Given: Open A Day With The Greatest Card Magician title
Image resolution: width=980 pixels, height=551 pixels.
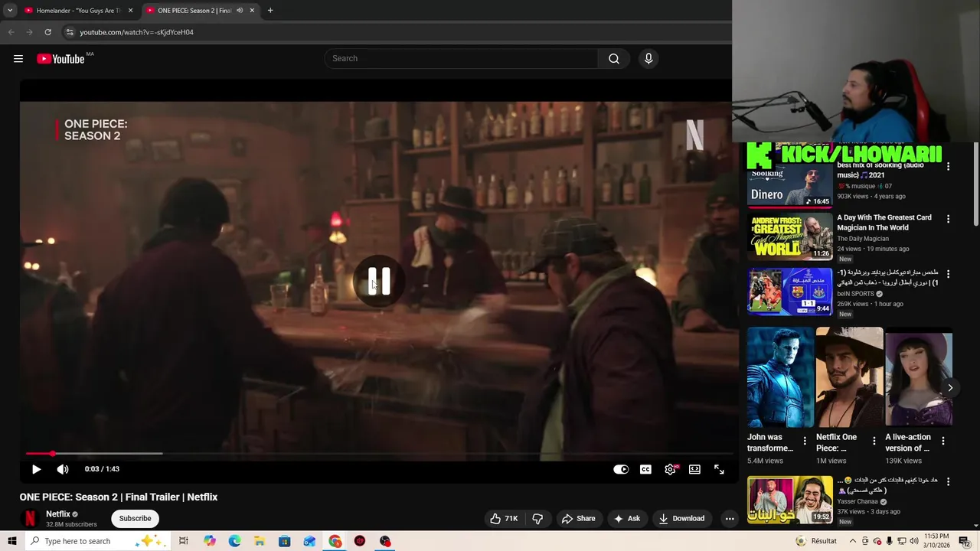Looking at the screenshot, I should point(884,223).
